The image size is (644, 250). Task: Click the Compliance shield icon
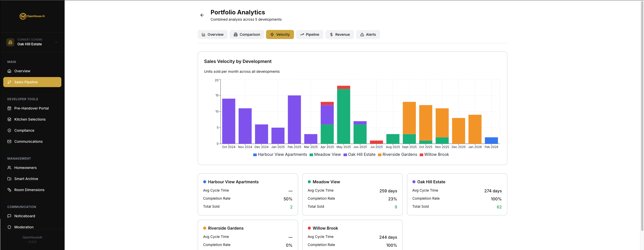point(9,130)
